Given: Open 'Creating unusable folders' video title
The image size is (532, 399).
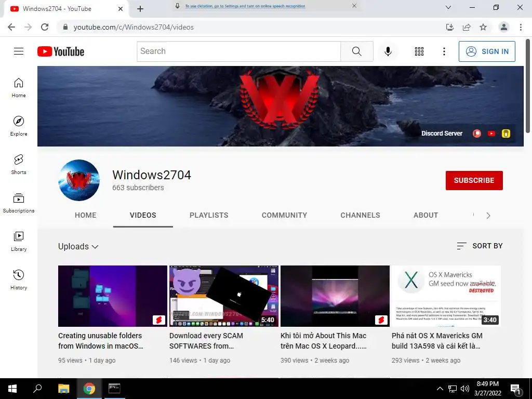Looking at the screenshot, I should [x=100, y=341].
